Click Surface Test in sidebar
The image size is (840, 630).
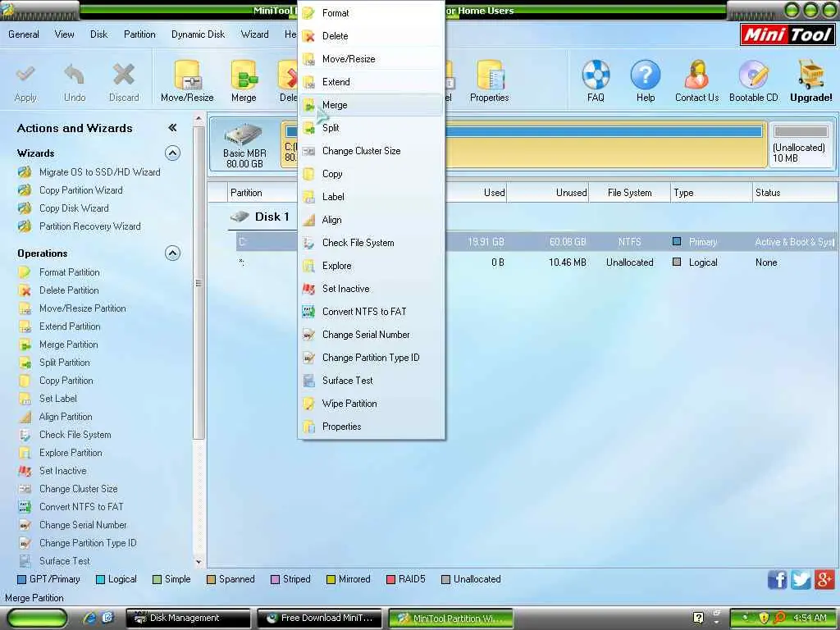click(64, 561)
